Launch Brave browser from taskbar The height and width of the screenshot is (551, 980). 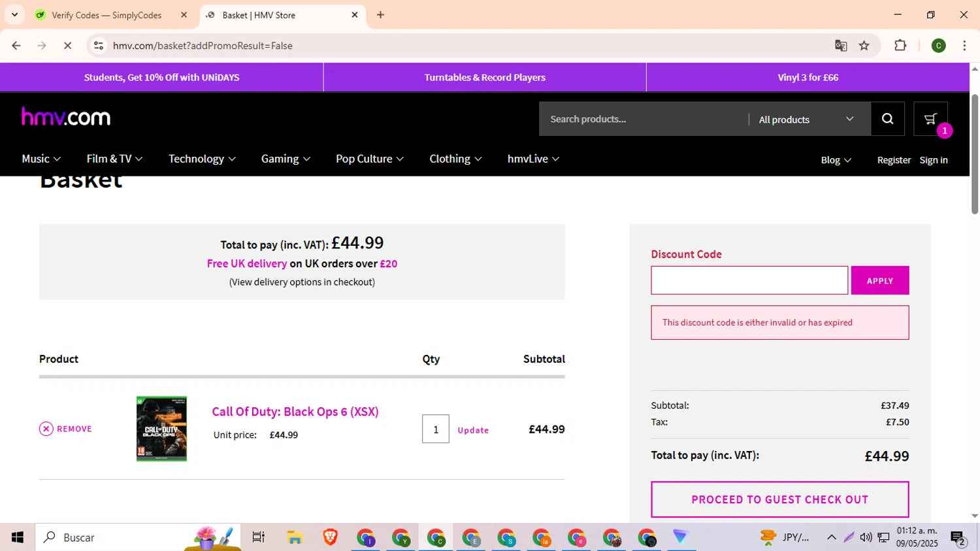(x=330, y=537)
